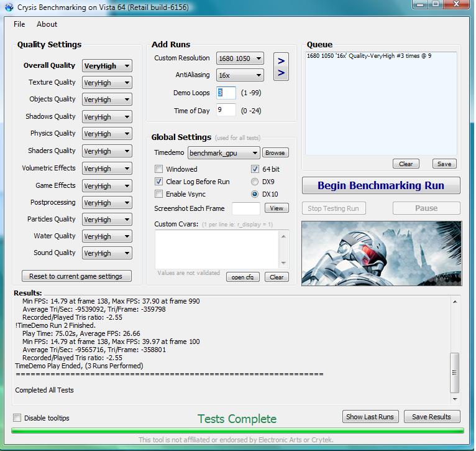Click 'Completed All Tests' result line
Image resolution: width=476 pixels, height=451 pixels.
tap(44, 390)
